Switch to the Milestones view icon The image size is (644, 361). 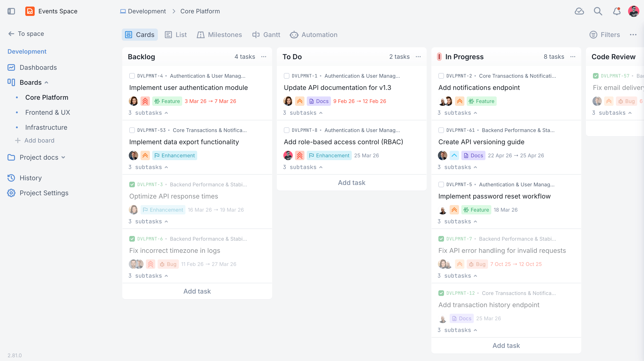click(x=219, y=34)
